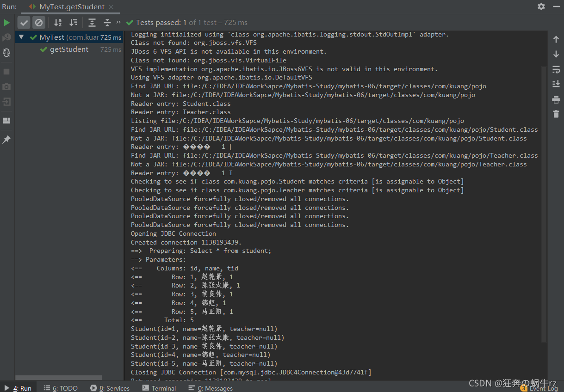Click the Rerun Failed Tests icon

tap(6, 37)
